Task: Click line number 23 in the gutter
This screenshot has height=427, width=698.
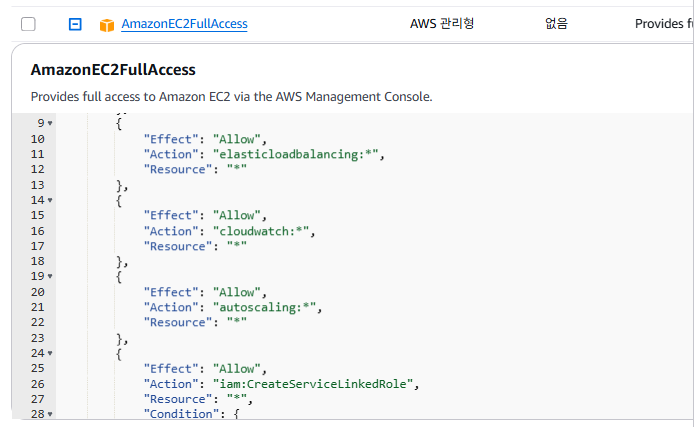Action: coord(38,338)
